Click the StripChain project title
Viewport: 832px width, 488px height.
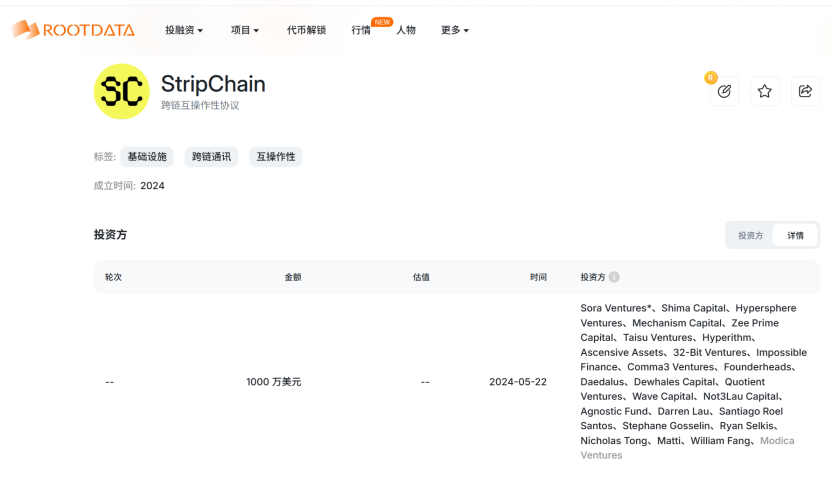(213, 84)
